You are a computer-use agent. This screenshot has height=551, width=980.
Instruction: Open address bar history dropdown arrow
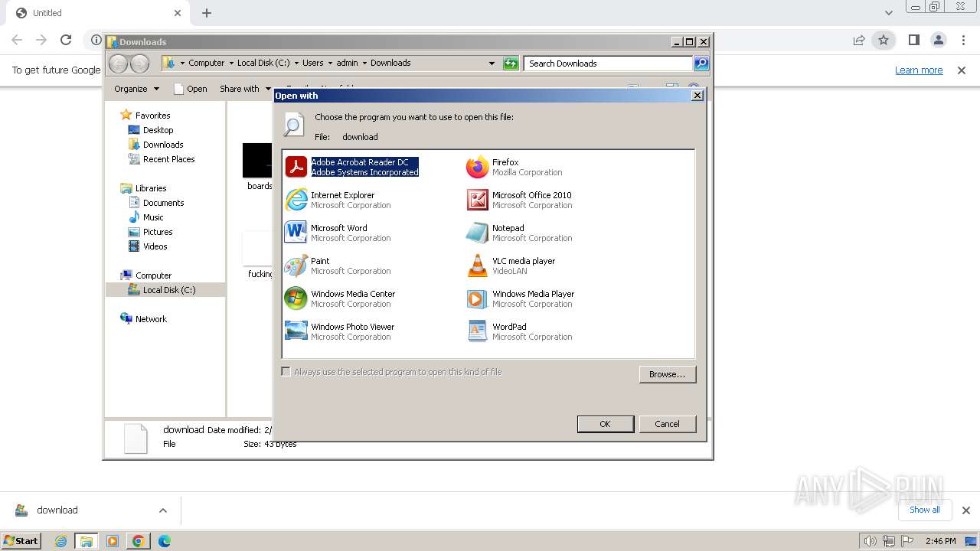tap(492, 64)
